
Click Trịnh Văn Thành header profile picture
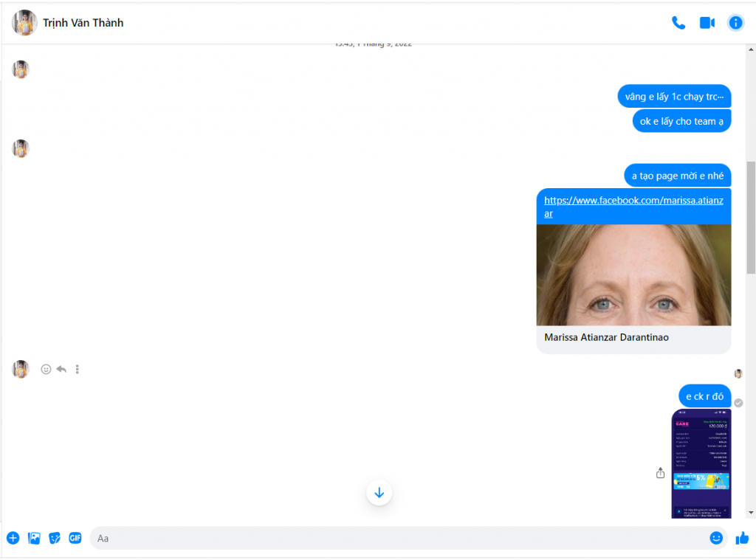24,23
